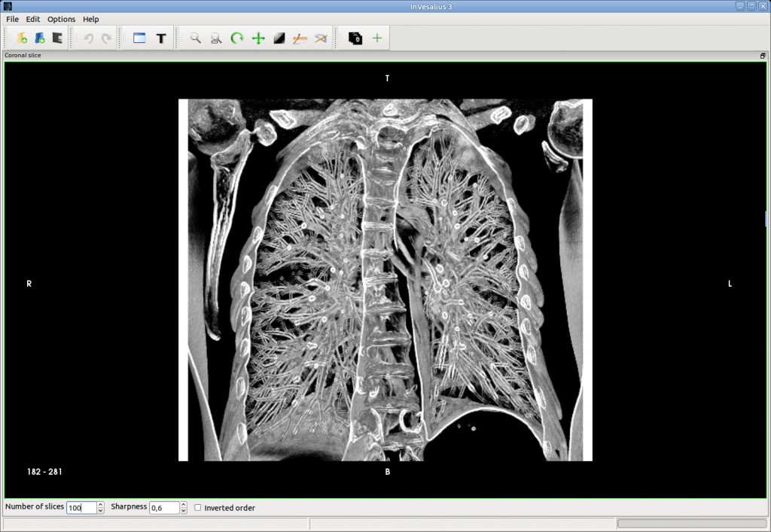The image size is (771, 532).
Task: Decrease the Sharpness value with down arrow
Action: (184, 511)
